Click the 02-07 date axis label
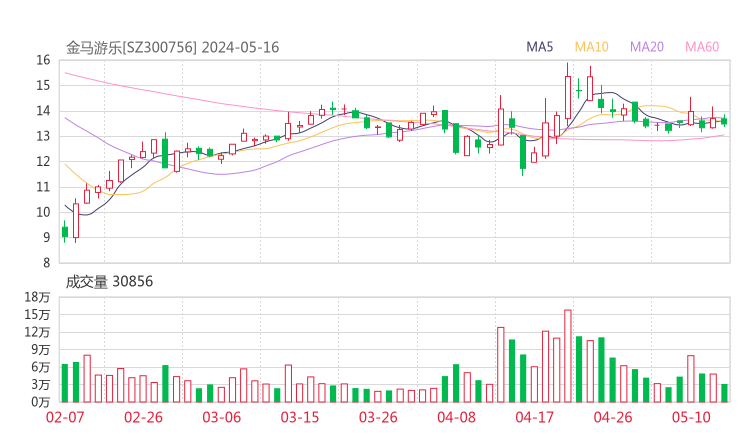Image resolution: width=740 pixels, height=440 pixels. [65, 417]
